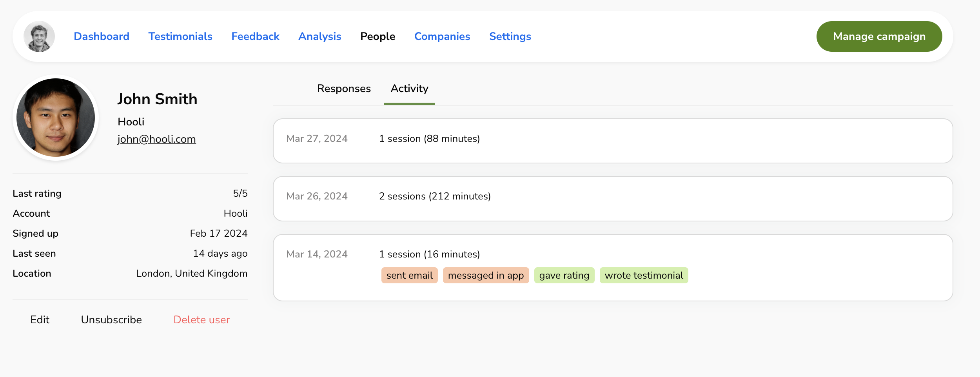Image resolution: width=980 pixels, height=377 pixels.
Task: Click the 'sent email' tag
Action: pos(409,275)
